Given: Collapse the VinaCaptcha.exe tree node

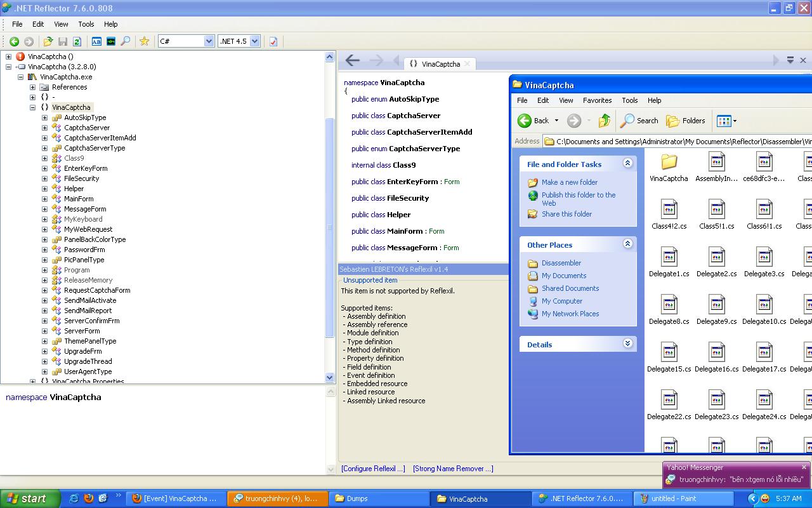Looking at the screenshot, I should pos(21,77).
